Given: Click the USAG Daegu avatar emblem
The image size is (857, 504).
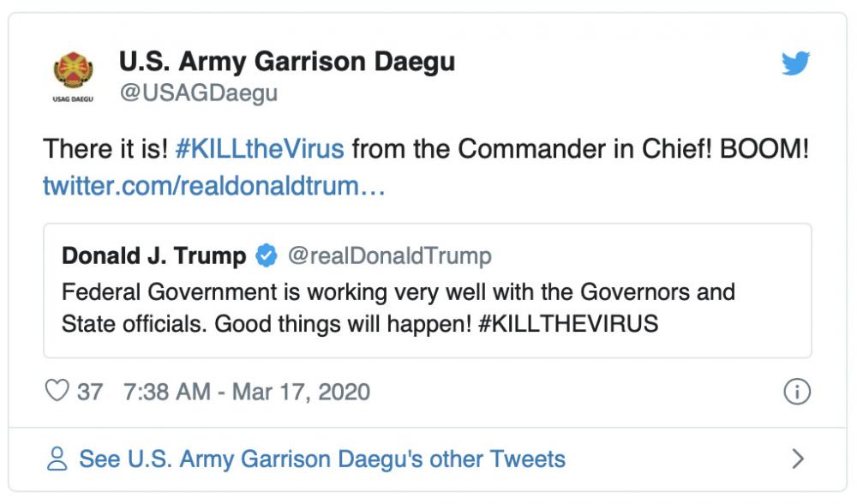Looking at the screenshot, I should click(x=73, y=75).
